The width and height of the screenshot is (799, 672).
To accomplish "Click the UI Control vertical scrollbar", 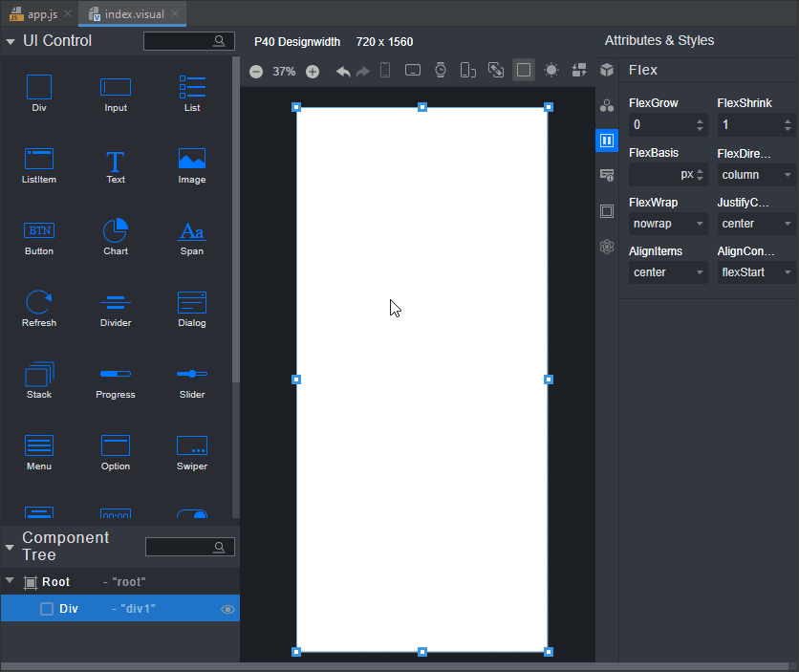I will (x=235, y=220).
